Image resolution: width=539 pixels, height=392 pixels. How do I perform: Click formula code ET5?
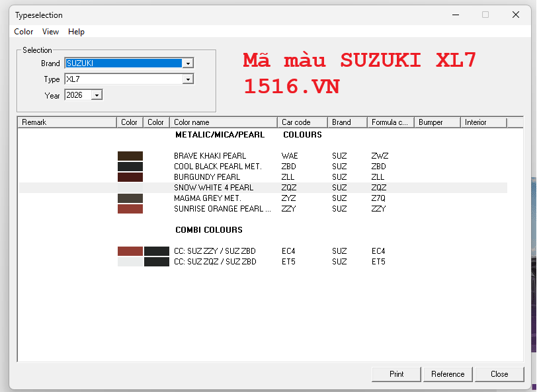(x=378, y=262)
